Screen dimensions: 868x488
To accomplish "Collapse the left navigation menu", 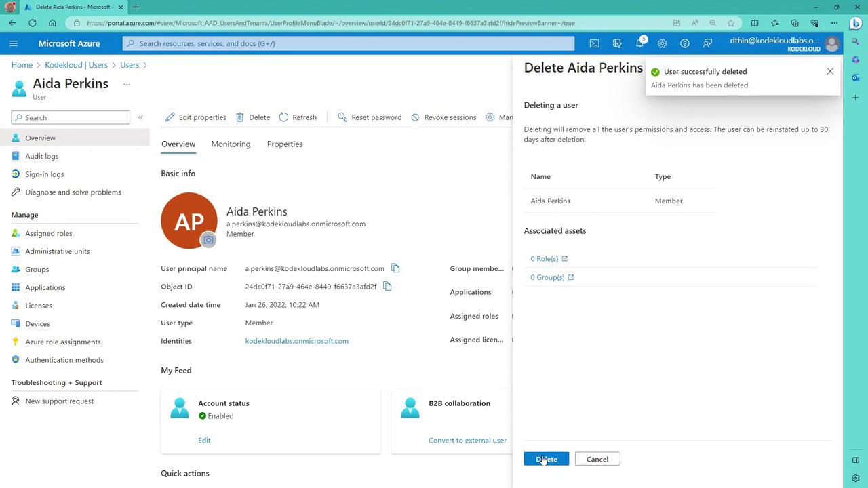I will pos(140,117).
